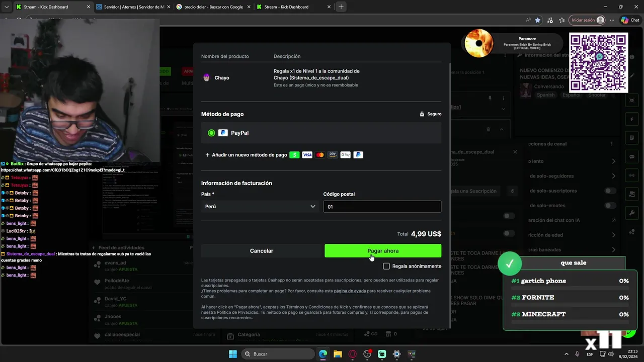Expand restricción de edad chevron
The width and height of the screenshot is (644, 362).
[x=613, y=235]
